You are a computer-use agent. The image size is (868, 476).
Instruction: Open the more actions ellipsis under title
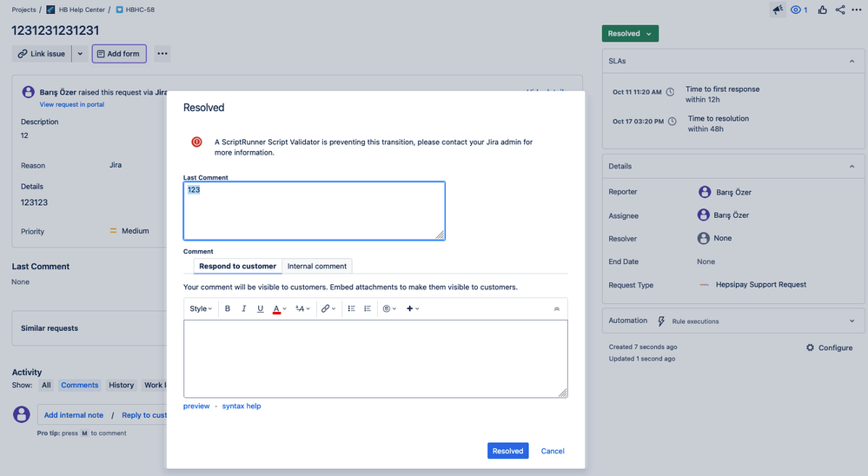coord(162,54)
